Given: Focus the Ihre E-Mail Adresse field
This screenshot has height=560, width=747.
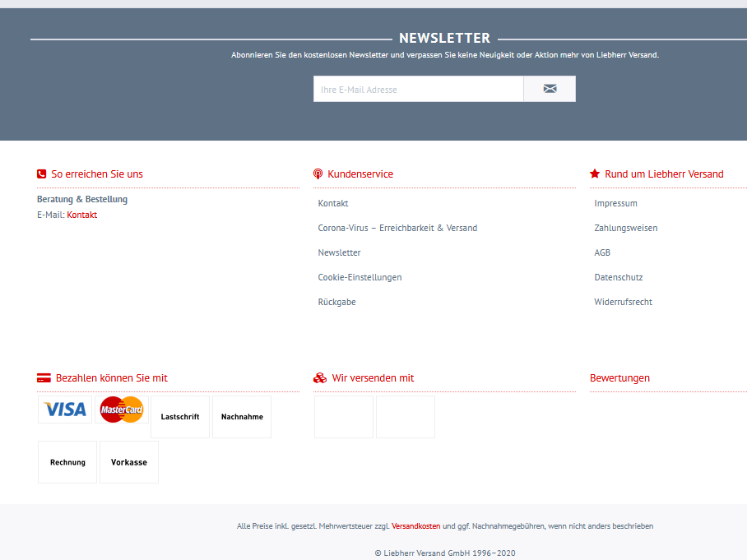Looking at the screenshot, I should point(418,89).
